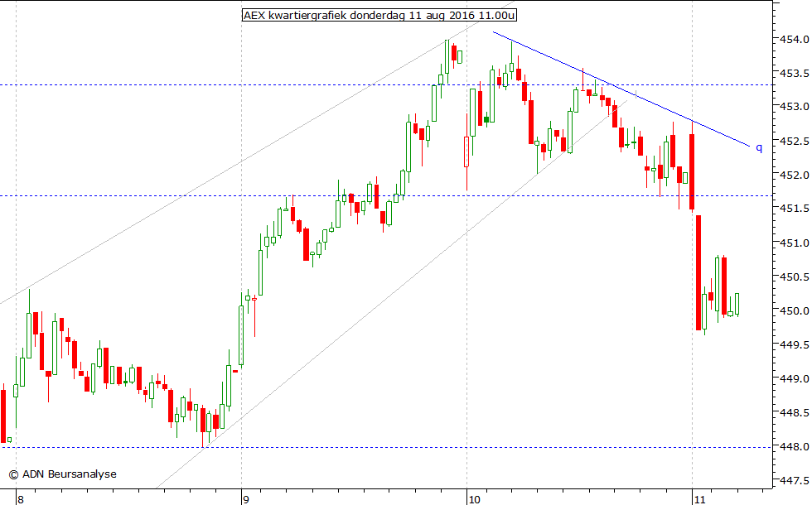The width and height of the screenshot is (812, 505).
Task: Click the 450.0 price axis label
Action: coord(795,311)
